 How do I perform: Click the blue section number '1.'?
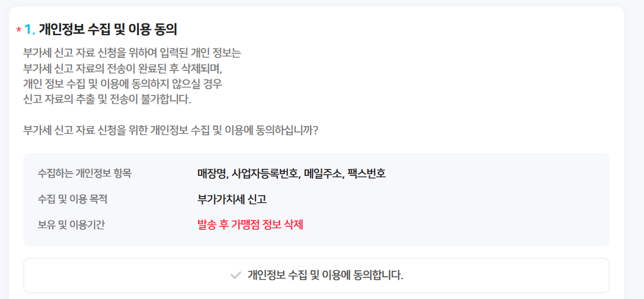coord(29,29)
